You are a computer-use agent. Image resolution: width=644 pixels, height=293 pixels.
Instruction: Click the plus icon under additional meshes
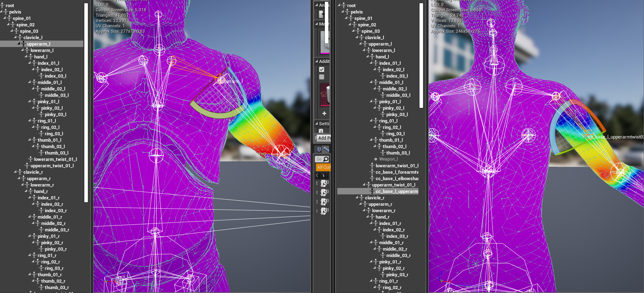pyautogui.click(x=324, y=114)
